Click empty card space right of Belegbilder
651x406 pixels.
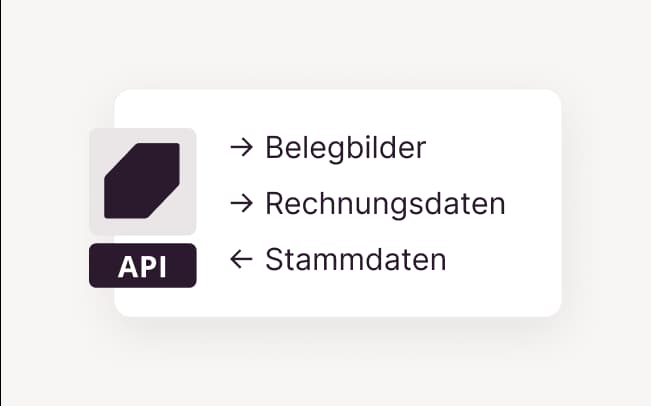[490, 148]
